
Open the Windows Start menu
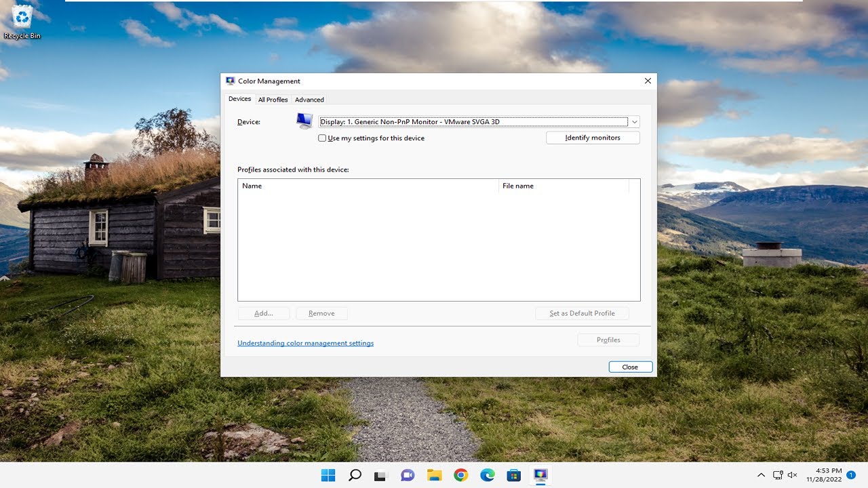pyautogui.click(x=328, y=475)
